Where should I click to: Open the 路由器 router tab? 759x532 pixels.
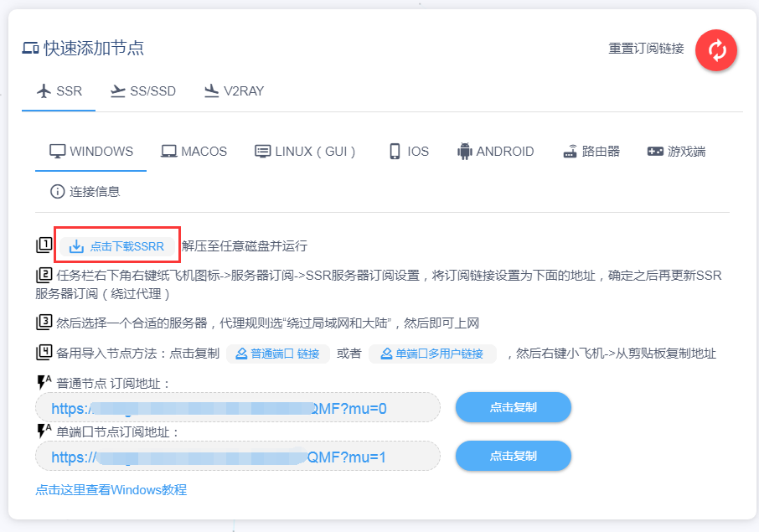[x=591, y=152]
